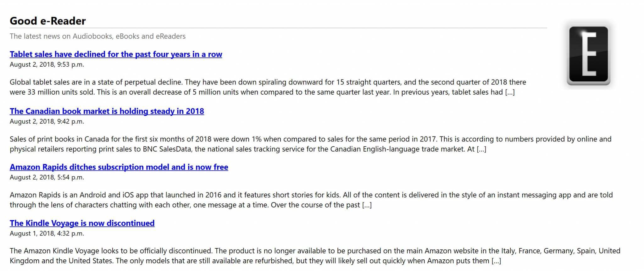Select the August 1, 2018, 4:32 p.m. timestamp
This screenshot has width=644, height=271.
pyautogui.click(x=47, y=233)
